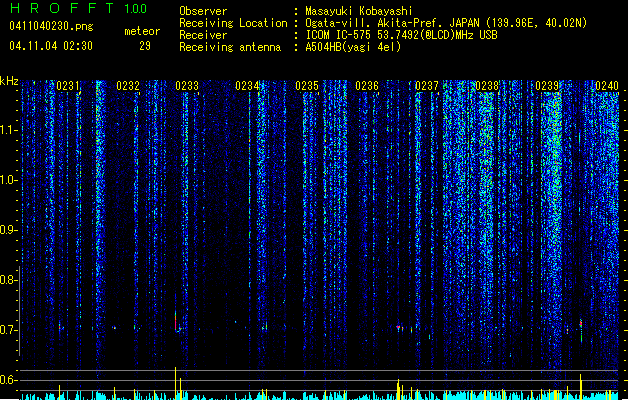Click the 0232 time marker
The height and width of the screenshot is (400, 629).
click(x=128, y=86)
